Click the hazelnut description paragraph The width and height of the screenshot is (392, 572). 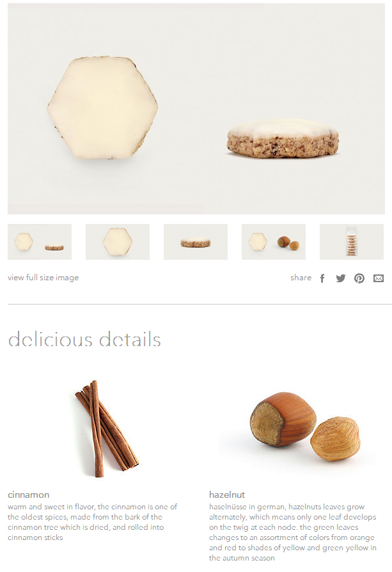pyautogui.click(x=293, y=532)
